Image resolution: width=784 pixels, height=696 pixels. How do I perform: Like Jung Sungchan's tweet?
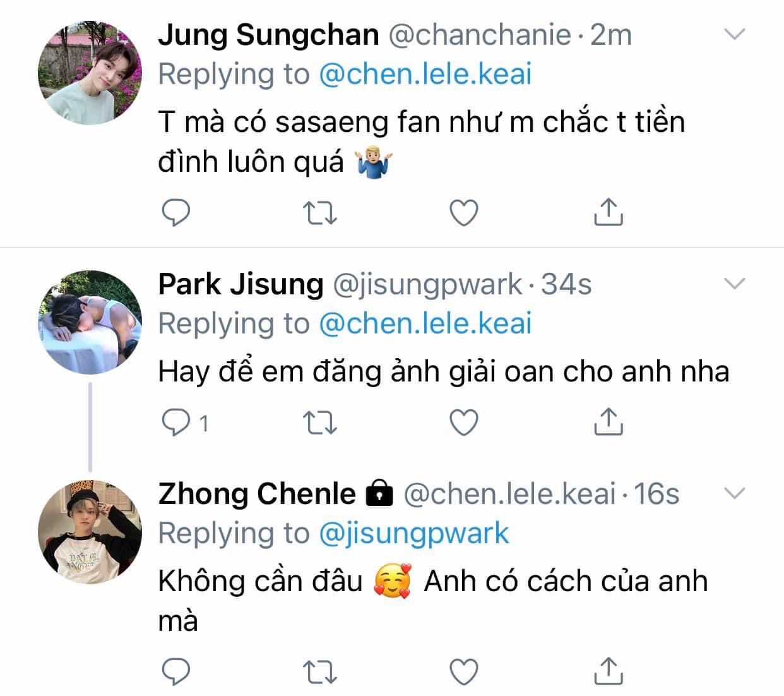coord(465,213)
